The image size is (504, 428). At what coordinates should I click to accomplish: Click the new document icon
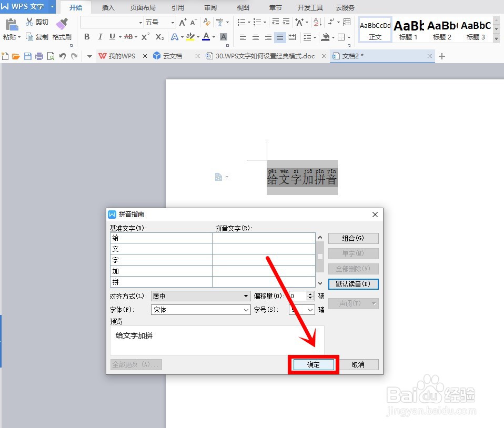pyautogui.click(x=5, y=56)
